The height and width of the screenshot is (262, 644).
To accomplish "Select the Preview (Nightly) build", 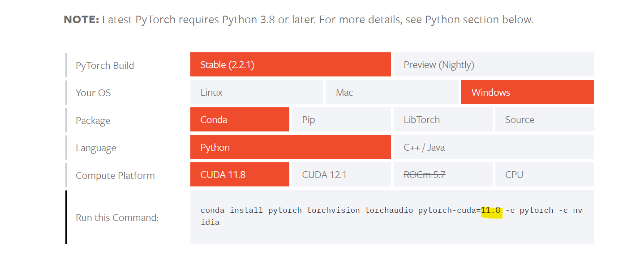I will (494, 64).
